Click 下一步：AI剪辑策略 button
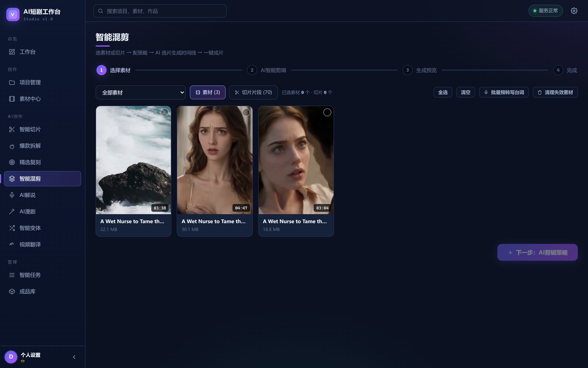 537,252
